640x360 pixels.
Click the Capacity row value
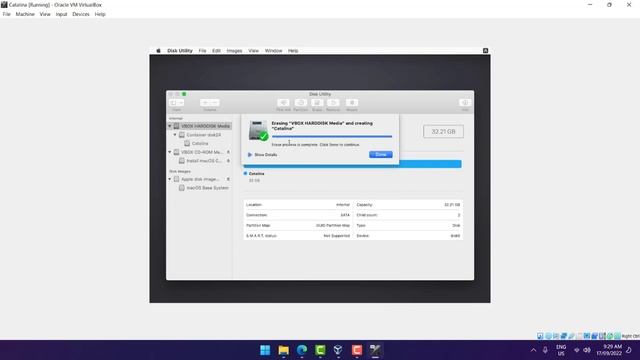pos(452,205)
